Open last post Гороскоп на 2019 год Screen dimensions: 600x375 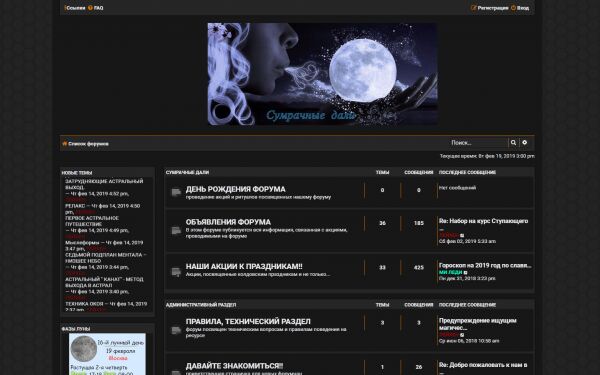pyautogui.click(x=485, y=265)
